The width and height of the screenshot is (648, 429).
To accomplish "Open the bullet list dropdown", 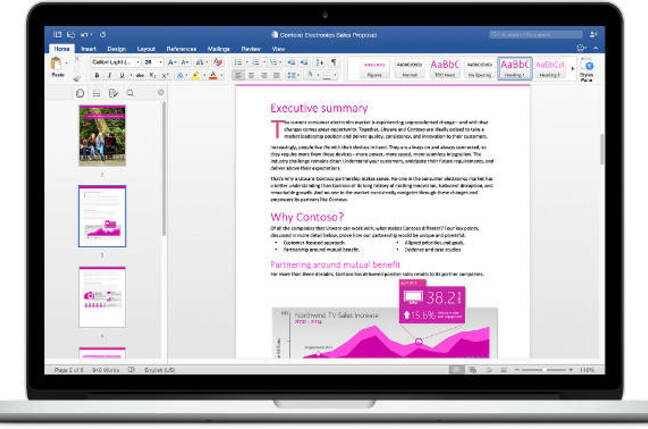I will 247,63.
